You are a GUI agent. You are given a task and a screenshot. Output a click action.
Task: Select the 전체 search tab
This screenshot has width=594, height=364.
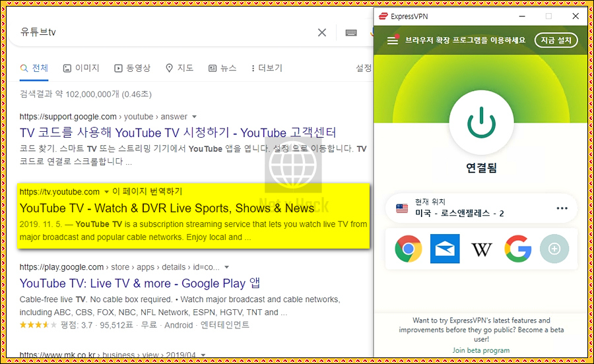34,68
